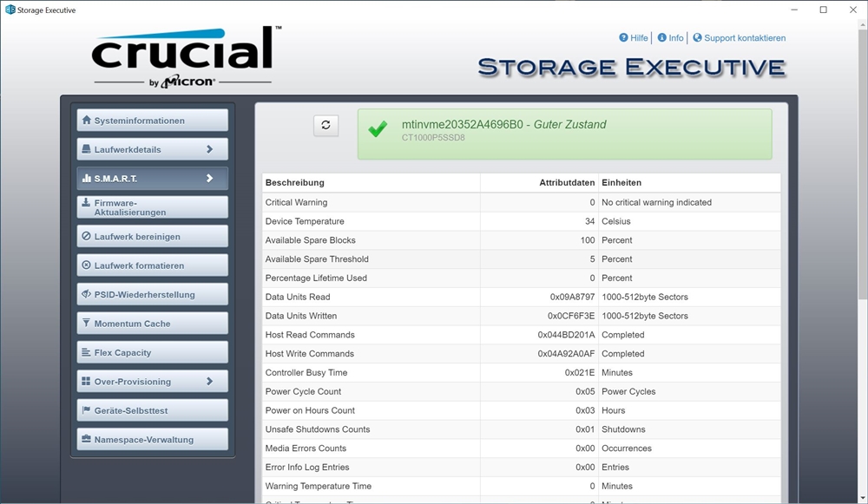Select the Available Spare Threshold label
The image size is (868, 504).
[x=317, y=259]
